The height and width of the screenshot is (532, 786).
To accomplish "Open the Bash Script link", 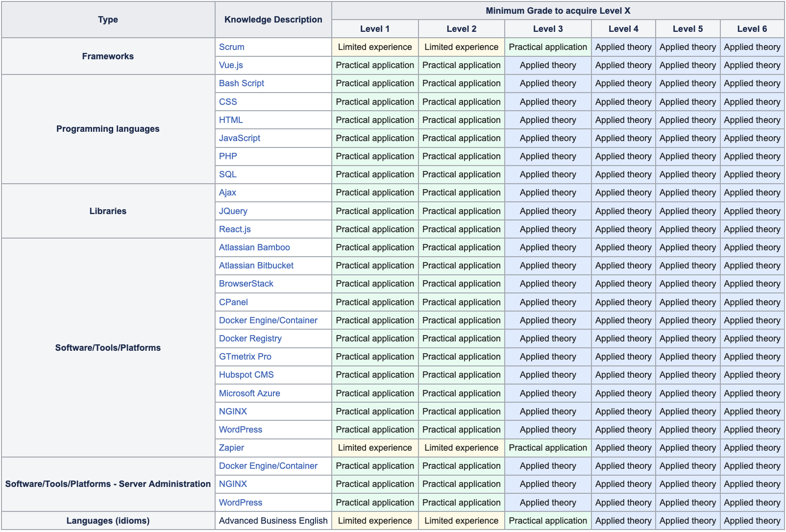I will 241,83.
